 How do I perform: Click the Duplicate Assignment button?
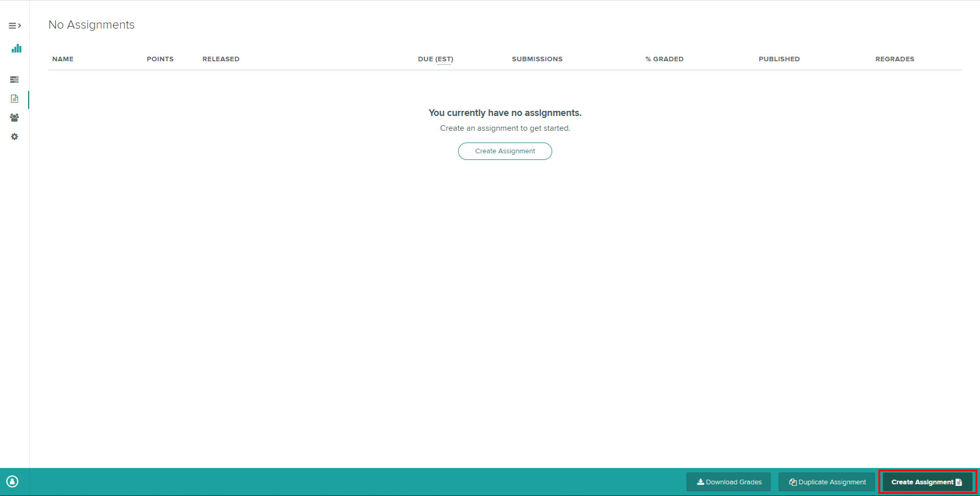pyautogui.click(x=827, y=482)
